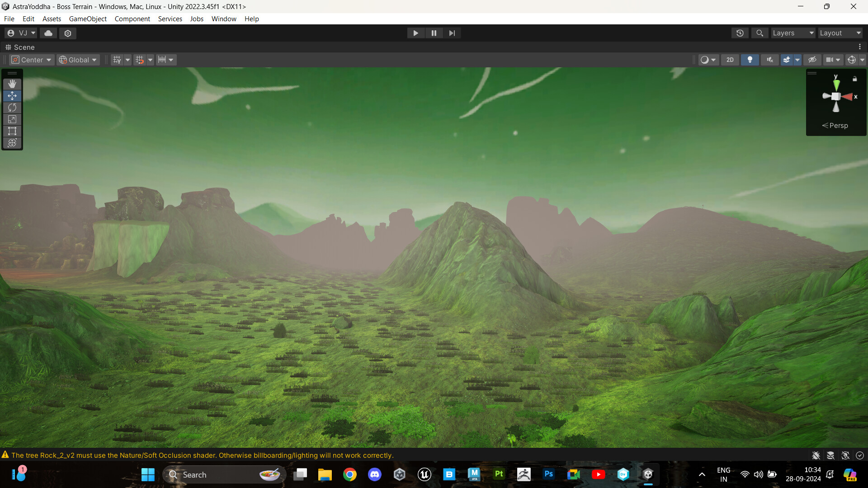
Task: Open the bug debug-mode status icon
Action: point(816,455)
